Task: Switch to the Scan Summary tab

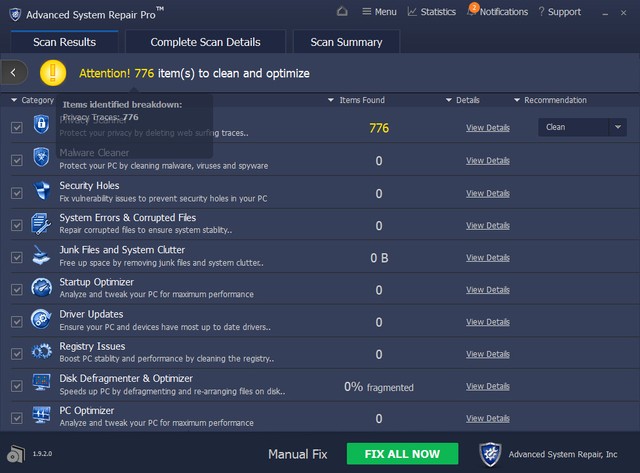Action: pyautogui.click(x=346, y=42)
